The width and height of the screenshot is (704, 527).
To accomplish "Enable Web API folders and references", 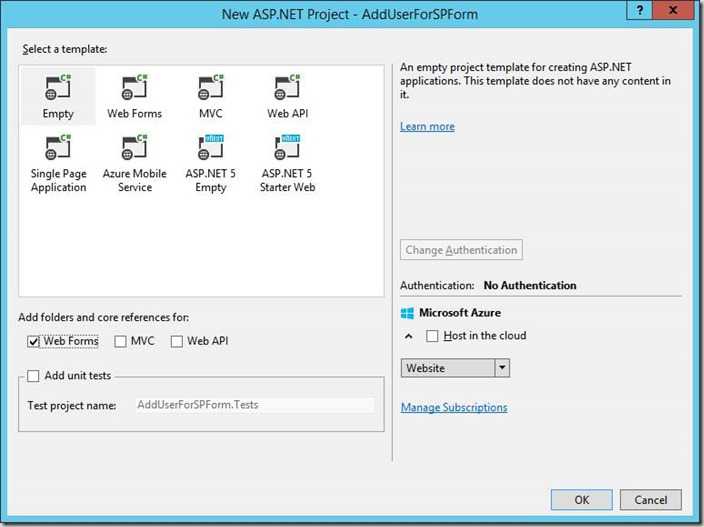I will point(177,342).
